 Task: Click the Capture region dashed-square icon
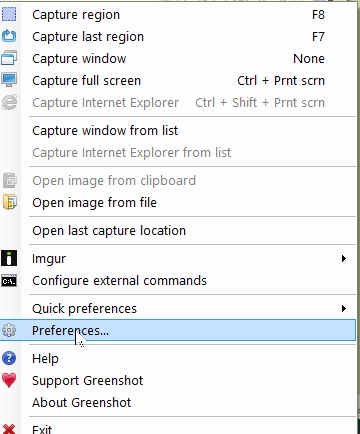click(9, 14)
